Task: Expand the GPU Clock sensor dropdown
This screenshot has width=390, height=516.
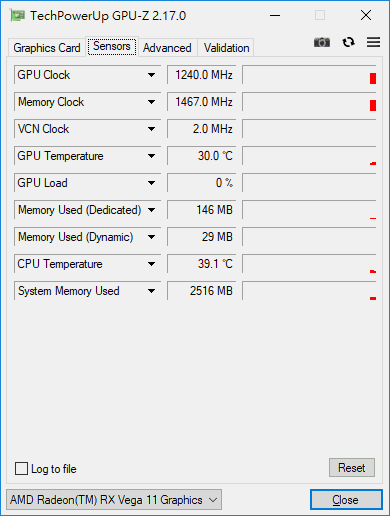Action: pos(151,75)
